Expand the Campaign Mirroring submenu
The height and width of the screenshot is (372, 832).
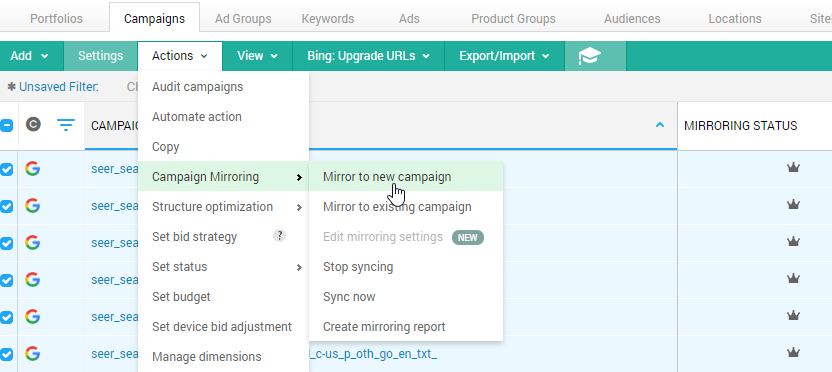(223, 177)
